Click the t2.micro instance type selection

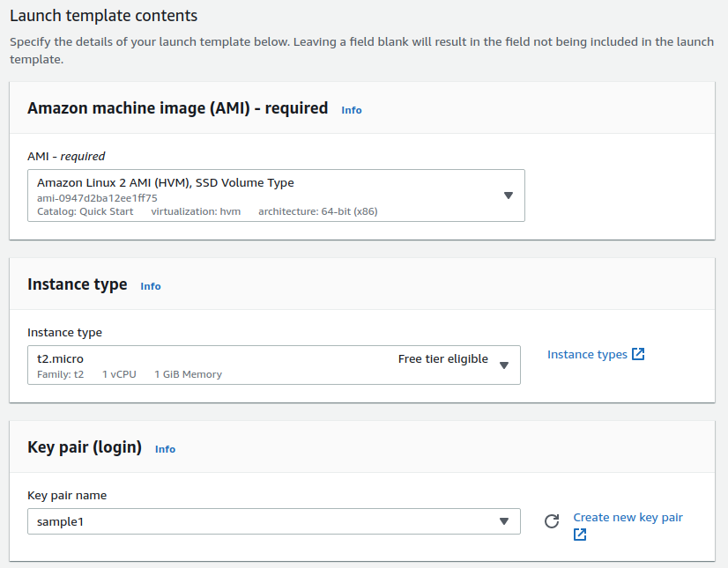tap(61, 359)
